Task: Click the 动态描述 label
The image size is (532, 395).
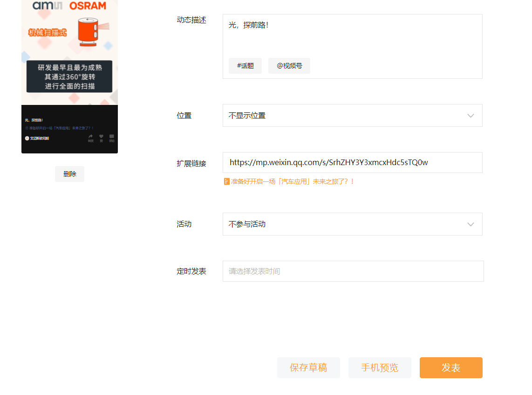Action: pyautogui.click(x=191, y=20)
